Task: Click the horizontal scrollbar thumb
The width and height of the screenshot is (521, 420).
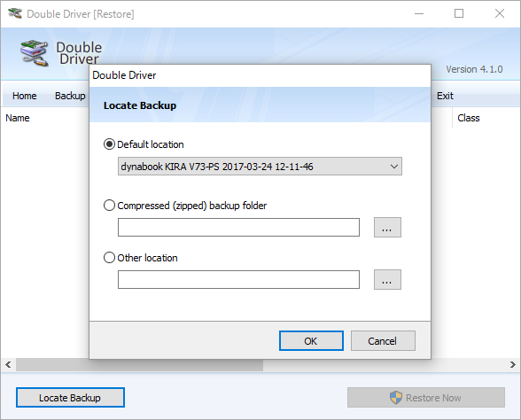Action: pos(140,365)
